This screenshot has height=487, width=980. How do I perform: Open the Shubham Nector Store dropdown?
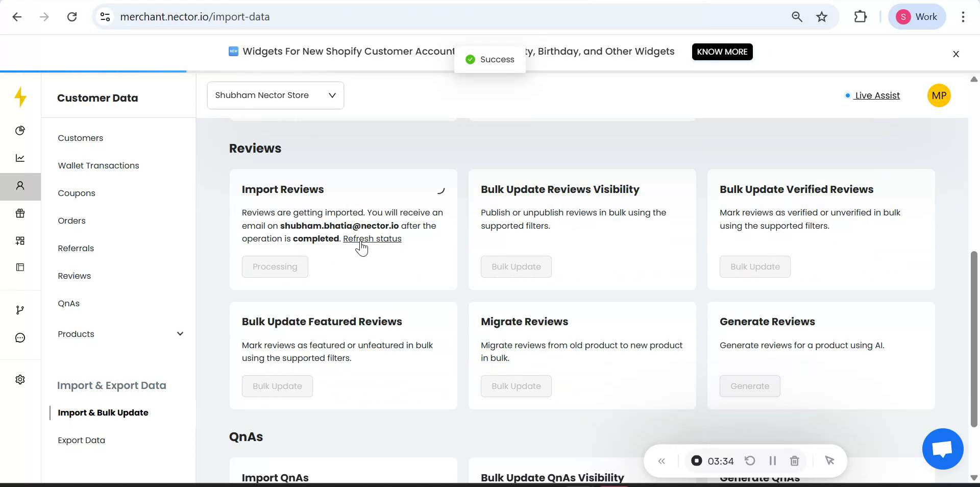click(275, 95)
